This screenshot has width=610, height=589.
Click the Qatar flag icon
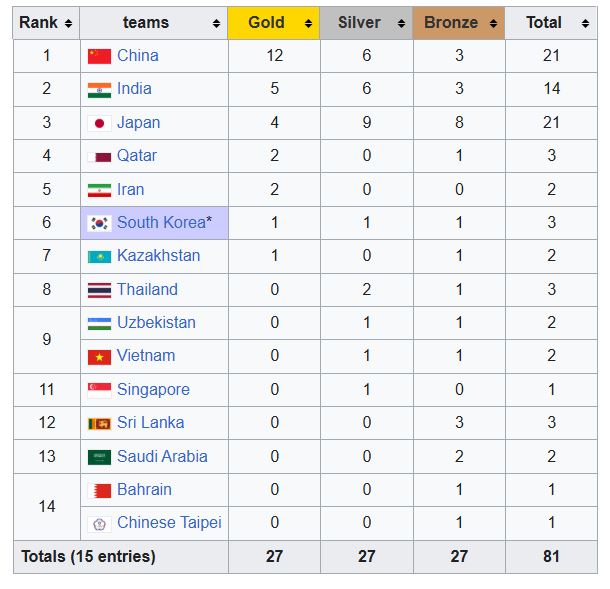(99, 157)
